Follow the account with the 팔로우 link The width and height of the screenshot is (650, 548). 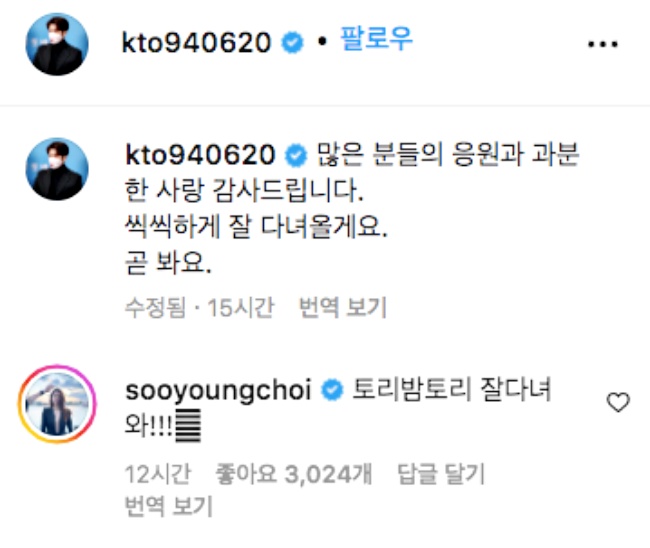tap(376, 38)
